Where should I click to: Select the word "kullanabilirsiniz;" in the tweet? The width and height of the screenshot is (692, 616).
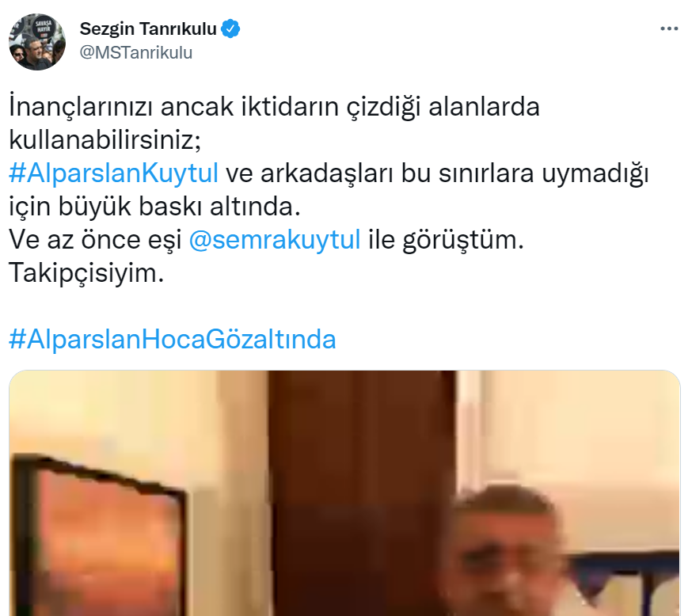pos(105,140)
